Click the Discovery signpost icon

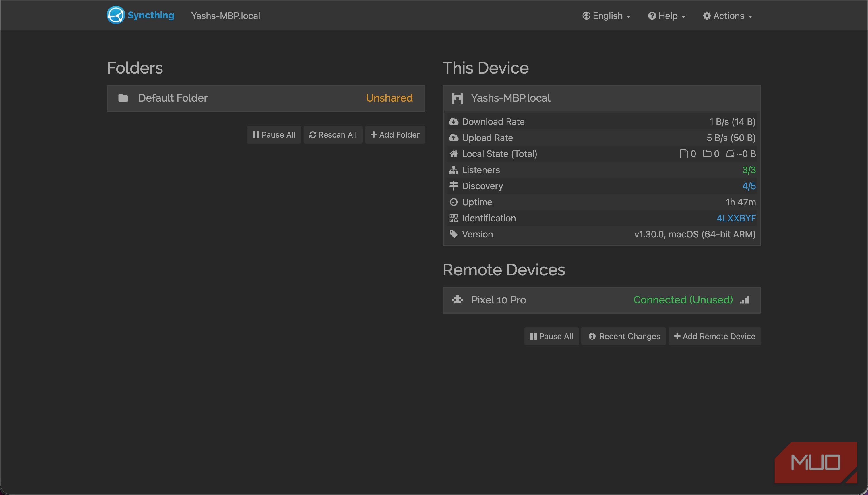453,186
